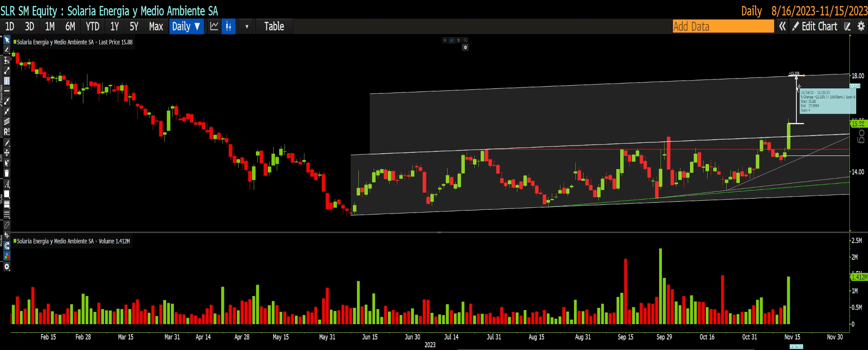Click the crosshair icon in mini toolbar
The height and width of the screenshot is (350, 868).
[445, 40]
